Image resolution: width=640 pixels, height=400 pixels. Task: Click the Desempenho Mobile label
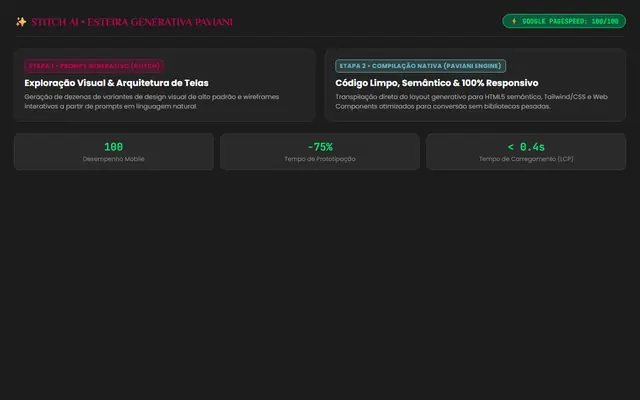tap(113, 159)
